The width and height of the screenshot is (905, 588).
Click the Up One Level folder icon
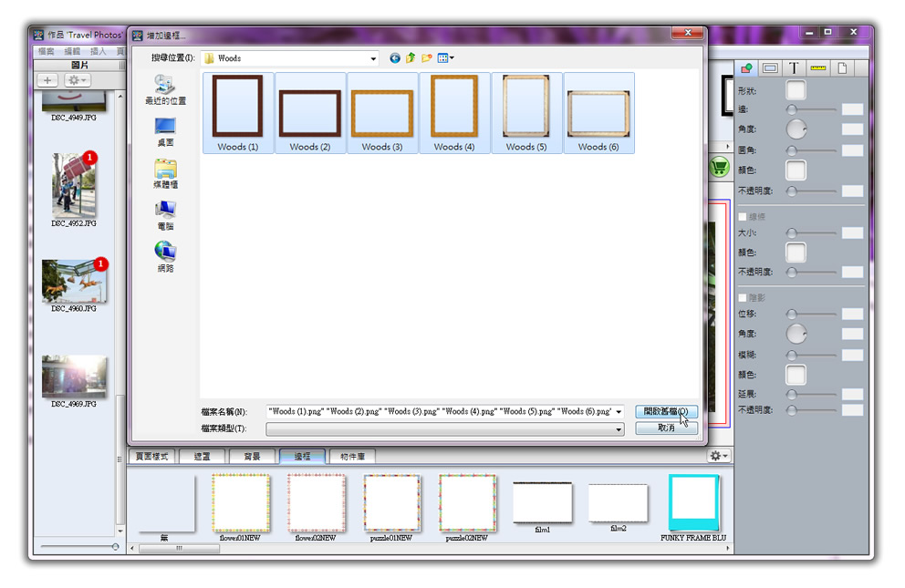[411, 58]
